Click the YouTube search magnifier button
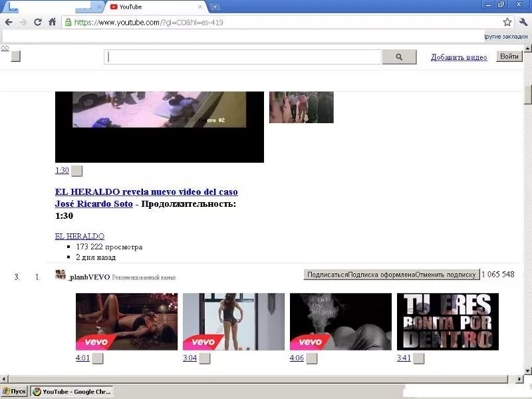Viewport: 532px width, 399px height. [400, 57]
